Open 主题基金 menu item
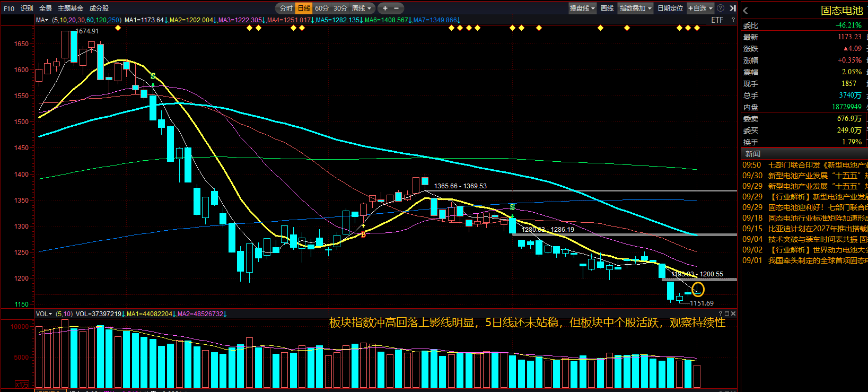 pos(71,8)
